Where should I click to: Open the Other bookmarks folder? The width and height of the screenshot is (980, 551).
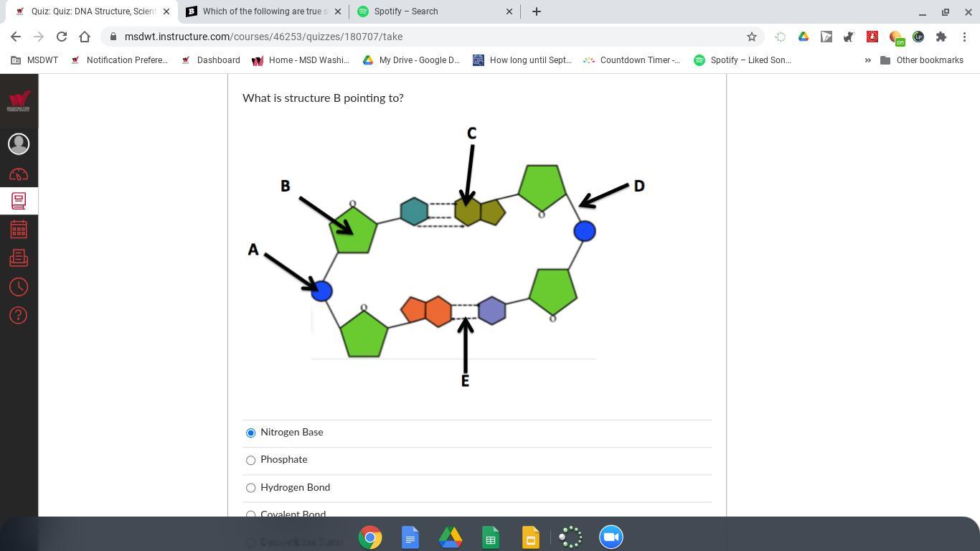[x=922, y=60]
